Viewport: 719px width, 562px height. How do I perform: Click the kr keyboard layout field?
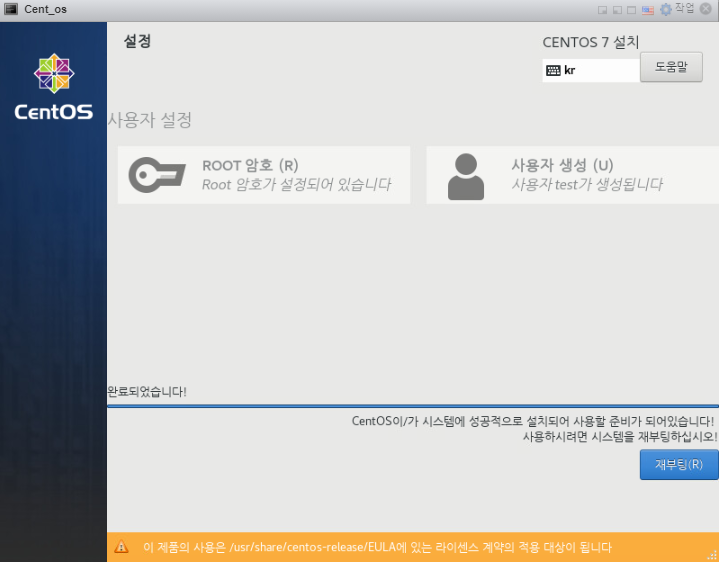pos(591,70)
